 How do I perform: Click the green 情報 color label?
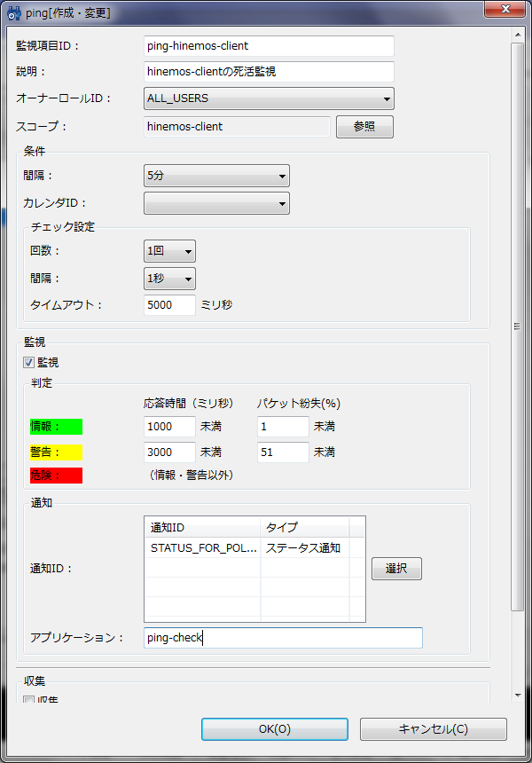pyautogui.click(x=56, y=427)
